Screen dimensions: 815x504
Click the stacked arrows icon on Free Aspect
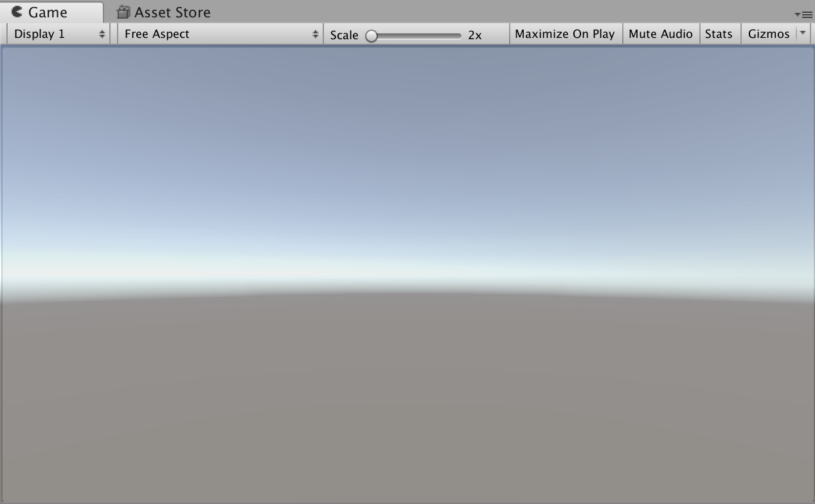pyautogui.click(x=316, y=33)
